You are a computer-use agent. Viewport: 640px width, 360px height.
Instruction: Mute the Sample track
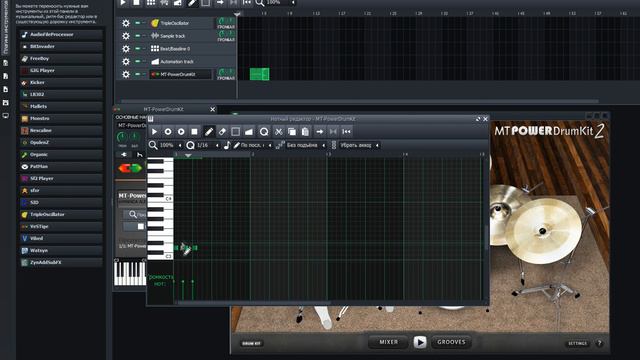(138, 36)
